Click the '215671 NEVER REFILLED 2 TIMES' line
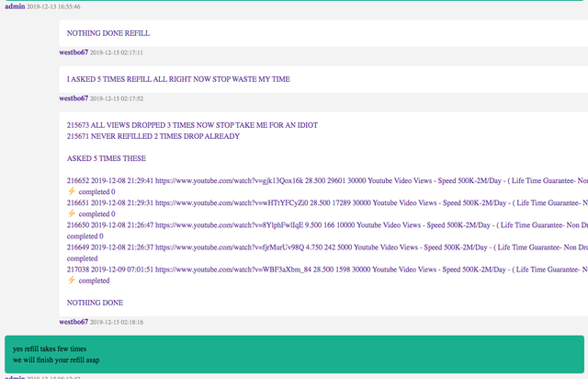588x379 pixels. point(153,136)
